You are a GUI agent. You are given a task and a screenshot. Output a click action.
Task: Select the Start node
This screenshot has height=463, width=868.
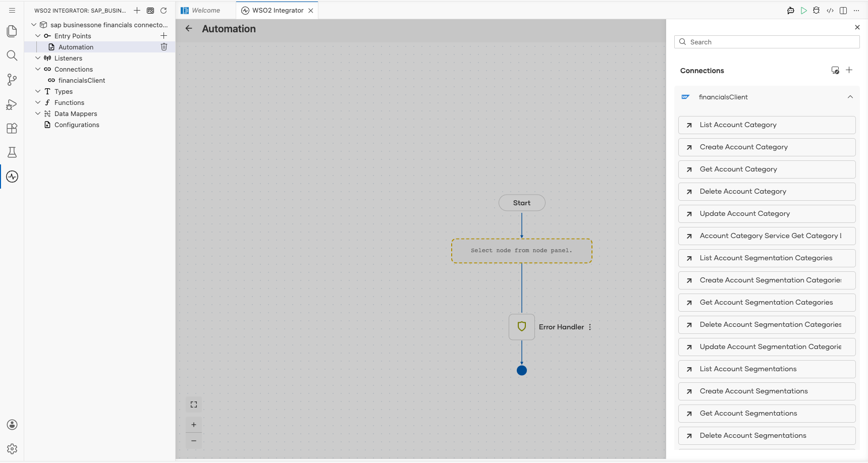tap(522, 203)
